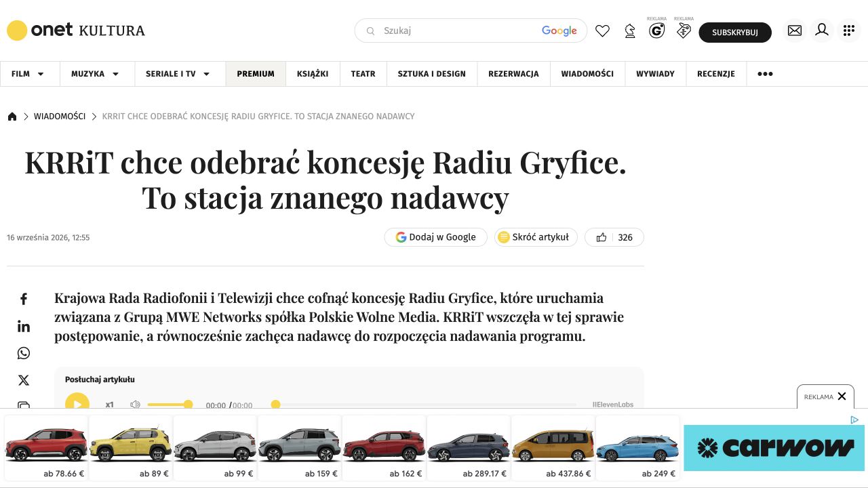Play the article audio
The image size is (868, 488).
tap(77, 404)
